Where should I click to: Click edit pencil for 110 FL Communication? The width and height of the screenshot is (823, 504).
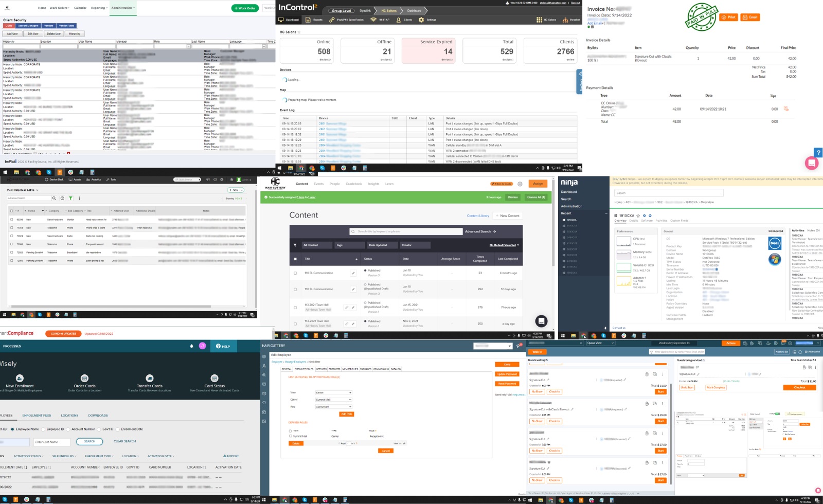pyautogui.click(x=353, y=273)
